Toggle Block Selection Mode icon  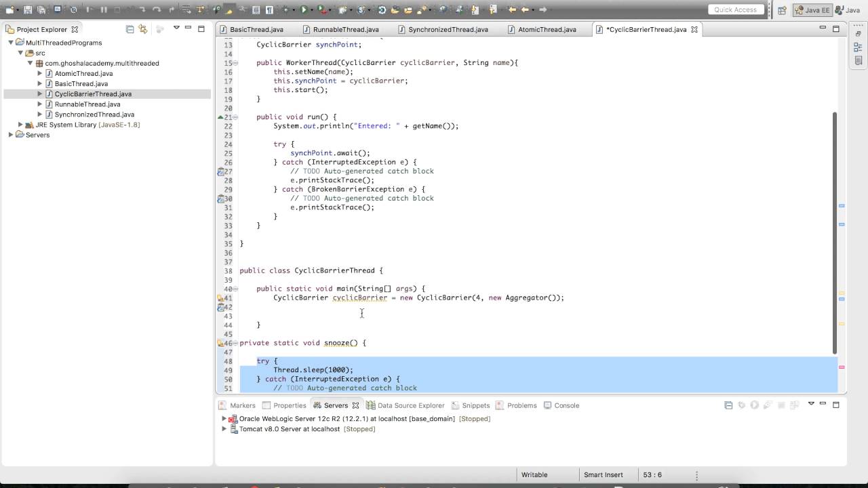pyautogui.click(x=256, y=9)
